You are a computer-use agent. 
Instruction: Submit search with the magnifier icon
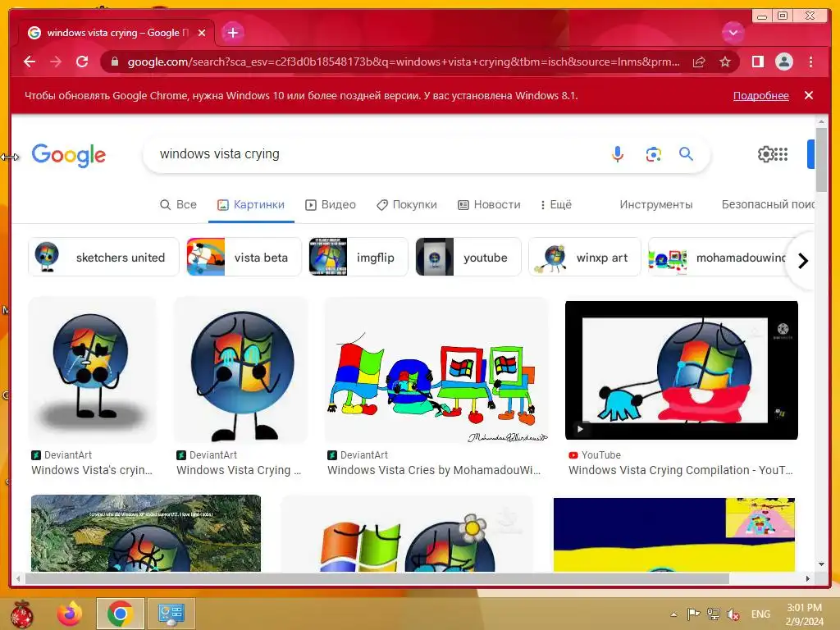tap(686, 154)
